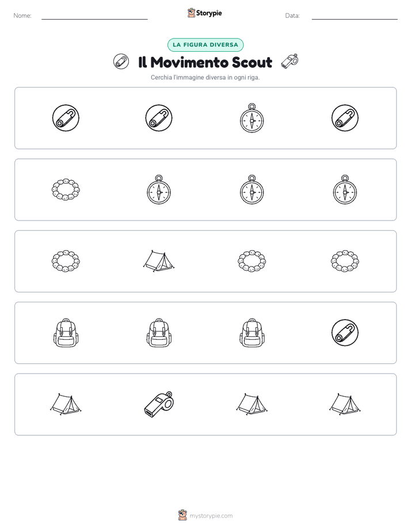Circle the safety pin in row four
411x532 pixels.
click(x=345, y=333)
